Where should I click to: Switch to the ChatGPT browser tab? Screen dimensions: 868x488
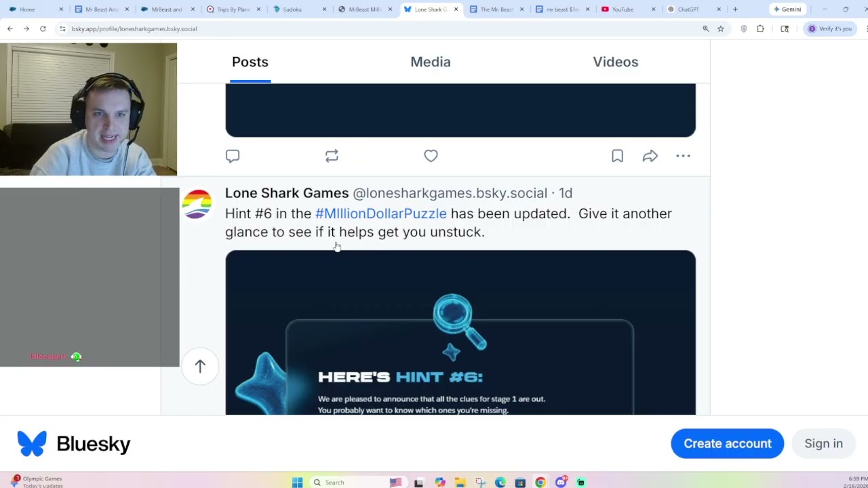(693, 9)
